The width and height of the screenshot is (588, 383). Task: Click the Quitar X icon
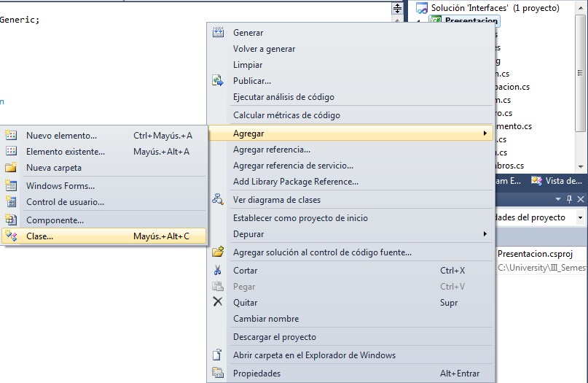coord(217,302)
